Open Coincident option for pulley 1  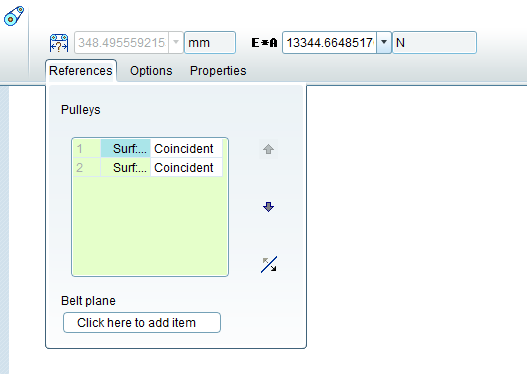pyautogui.click(x=186, y=149)
